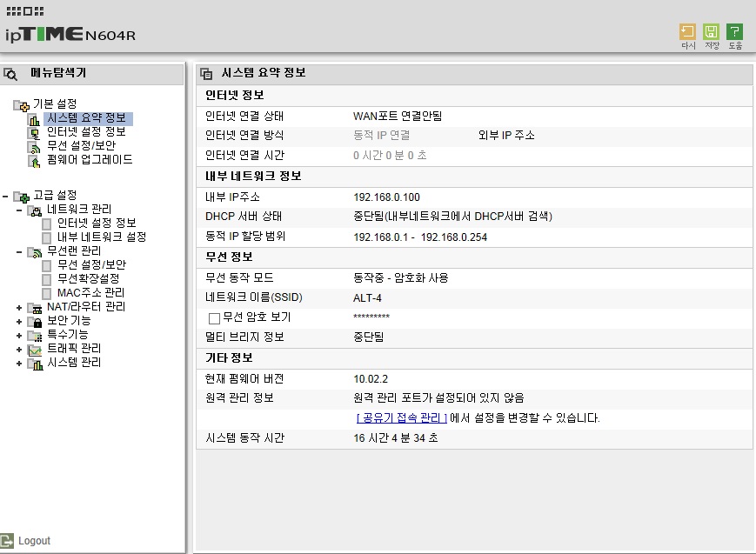Follow the 공유기 접속 관리 link
The width and height of the screenshot is (756, 554).
tap(402, 418)
